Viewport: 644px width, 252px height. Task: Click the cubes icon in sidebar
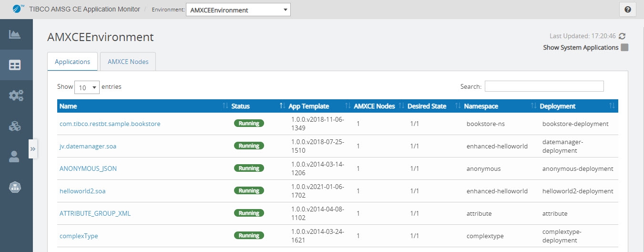point(15,126)
